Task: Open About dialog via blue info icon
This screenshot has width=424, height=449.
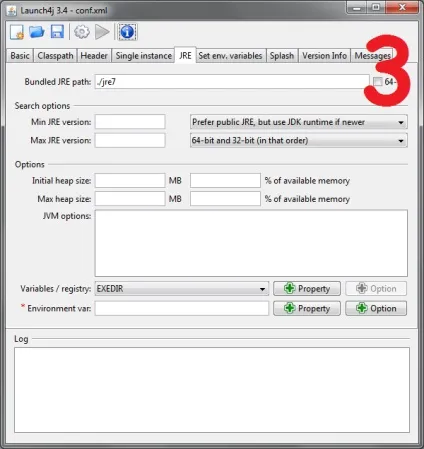Action: click(127, 32)
